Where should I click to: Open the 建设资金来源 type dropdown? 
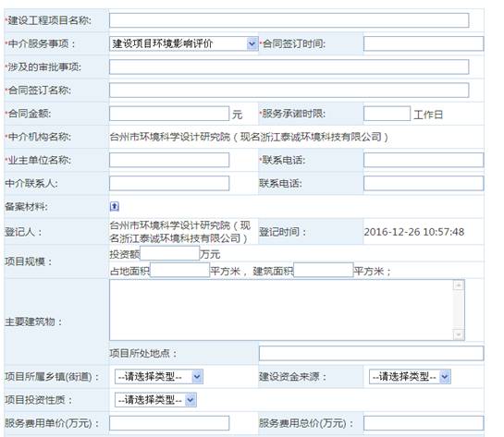[x=410, y=376]
